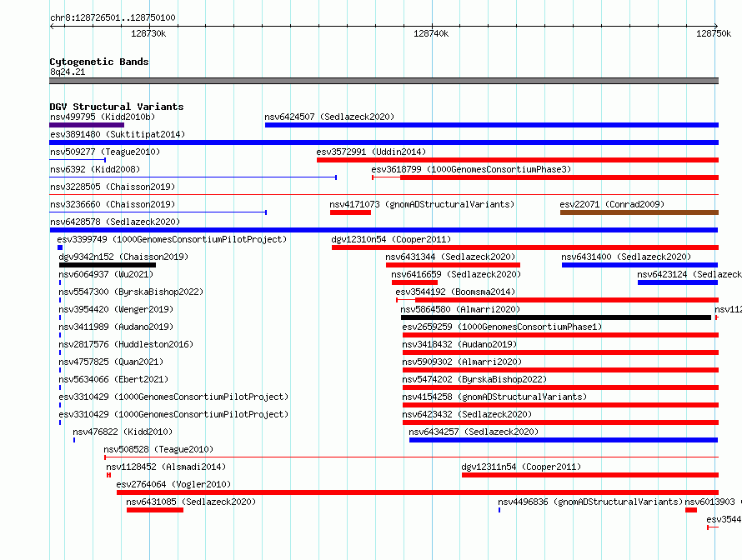Click the brown esv22071 variant bar
Image resolution: width=742 pixels, height=560 pixels.
[x=639, y=212]
